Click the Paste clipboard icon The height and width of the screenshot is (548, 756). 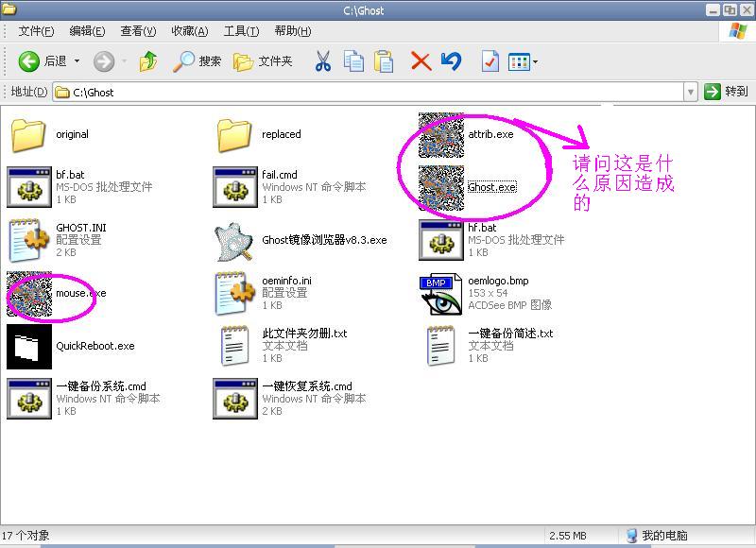coord(384,61)
